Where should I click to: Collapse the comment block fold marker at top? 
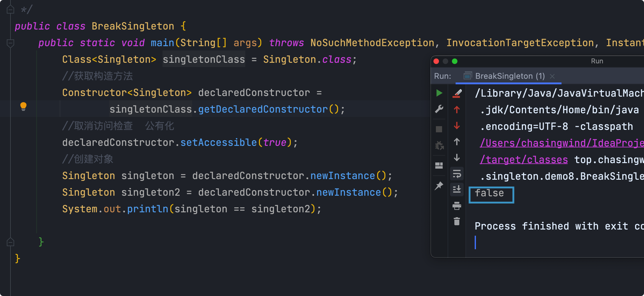point(10,10)
